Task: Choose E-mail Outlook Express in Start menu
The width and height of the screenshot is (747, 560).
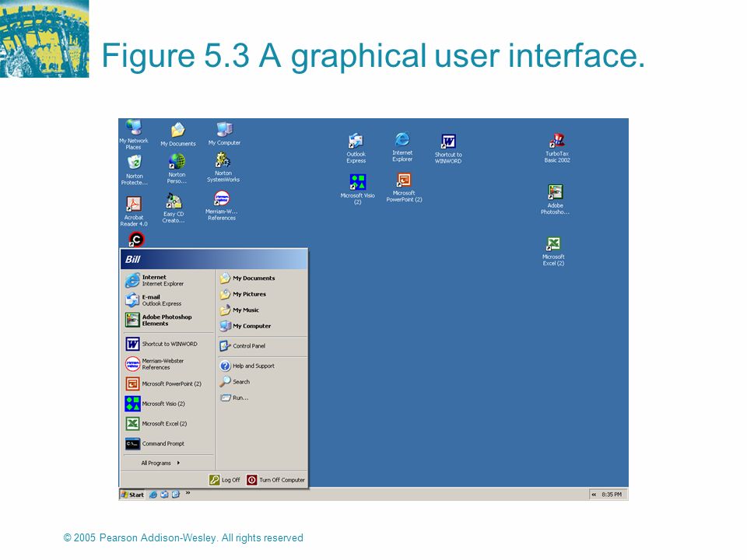Action: click(168, 300)
